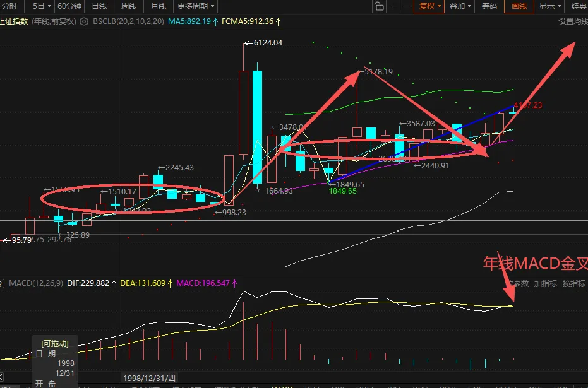Switch to 日线 daily chart
The width and height of the screenshot is (588, 388).
click(99, 6)
